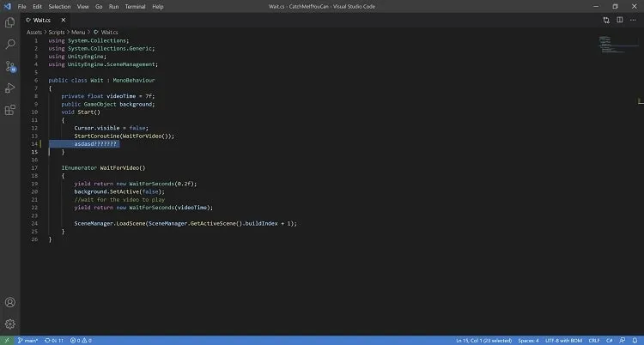Open Accounts icon in activity bar
The width and height of the screenshot is (644, 345).
pos(9,302)
